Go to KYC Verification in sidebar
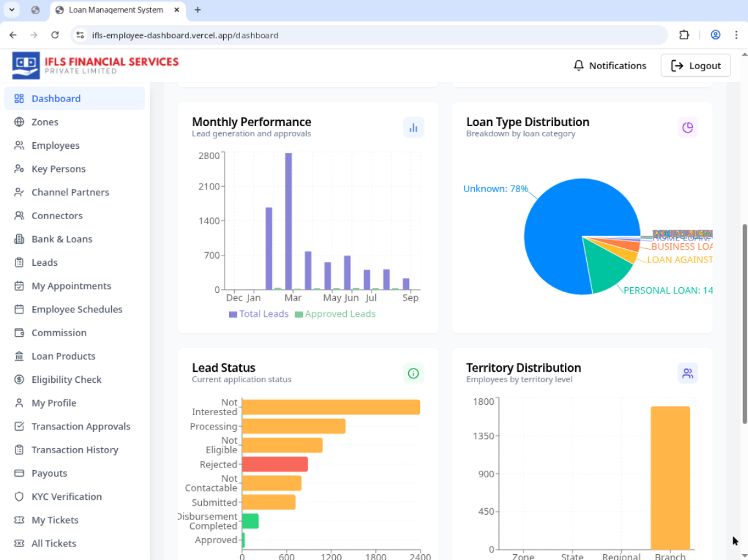 coord(67,497)
